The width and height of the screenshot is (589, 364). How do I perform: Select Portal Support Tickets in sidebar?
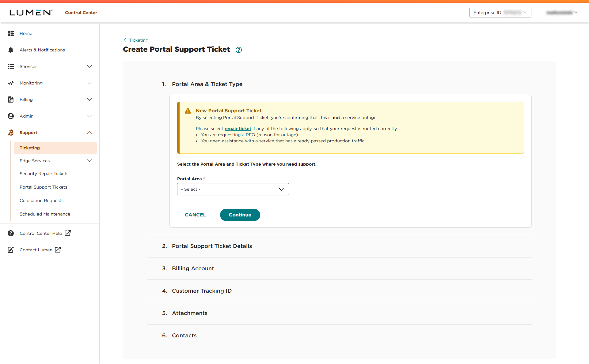tap(43, 187)
